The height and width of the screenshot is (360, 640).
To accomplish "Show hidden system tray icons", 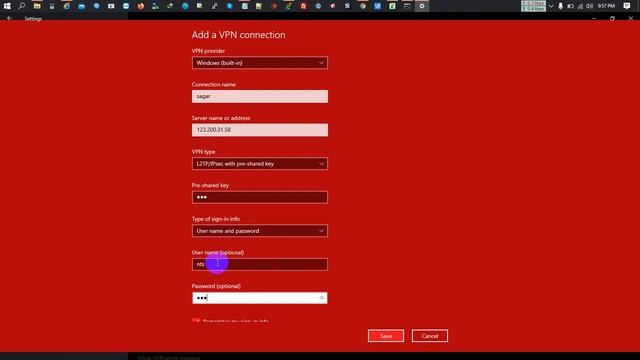I will (551, 6).
